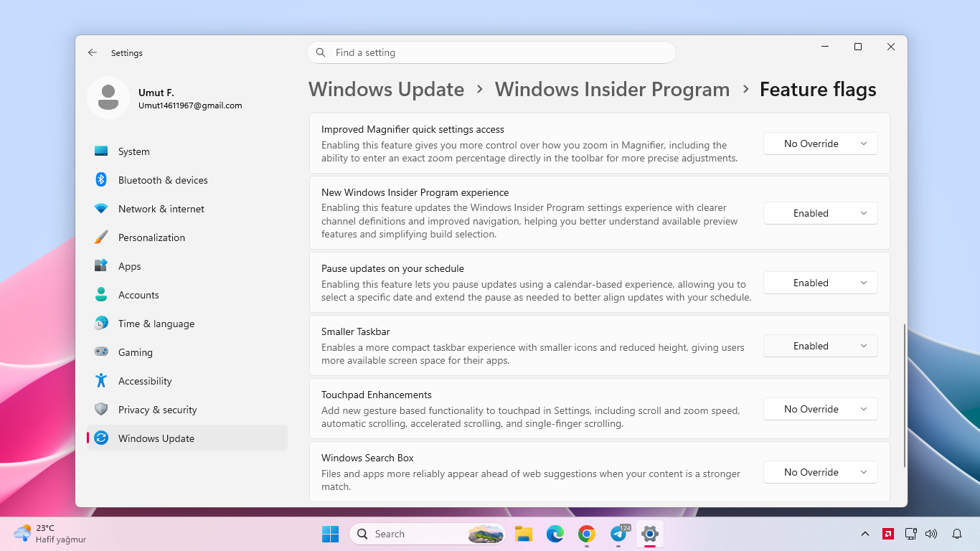Open Telegram from the taskbar
980x551 pixels.
click(x=618, y=534)
